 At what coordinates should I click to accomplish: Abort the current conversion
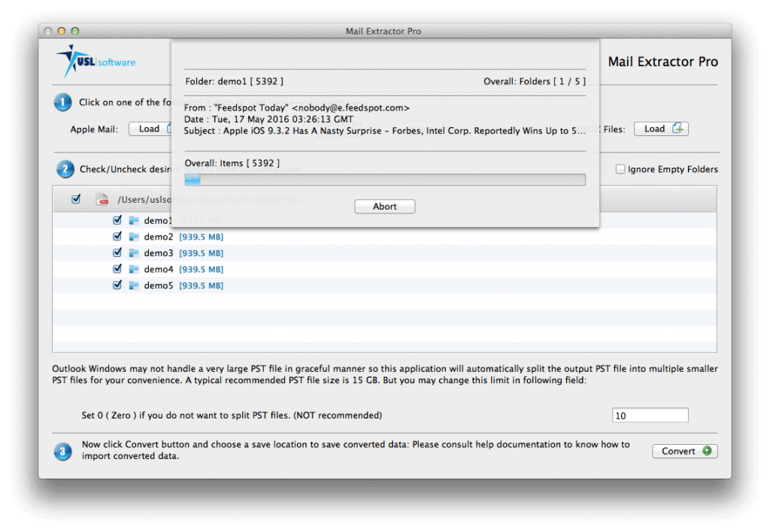(384, 206)
